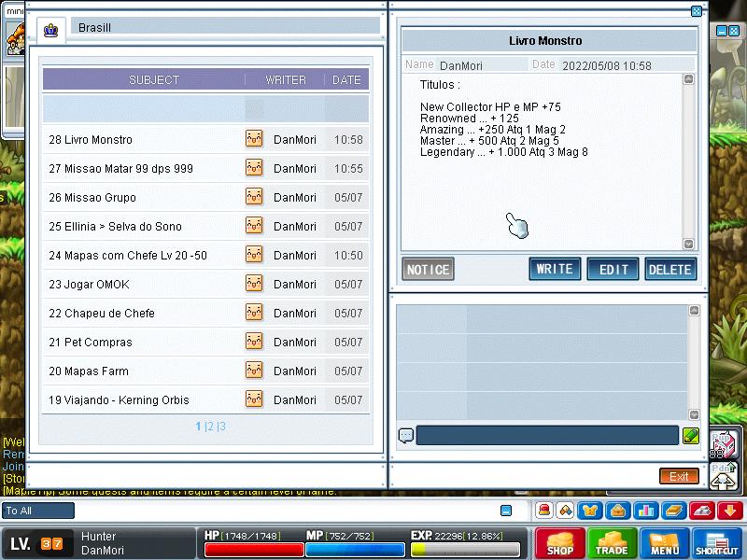This screenshot has height=560, width=747.
Task: Close the board with top-right X button
Action: 696,11
